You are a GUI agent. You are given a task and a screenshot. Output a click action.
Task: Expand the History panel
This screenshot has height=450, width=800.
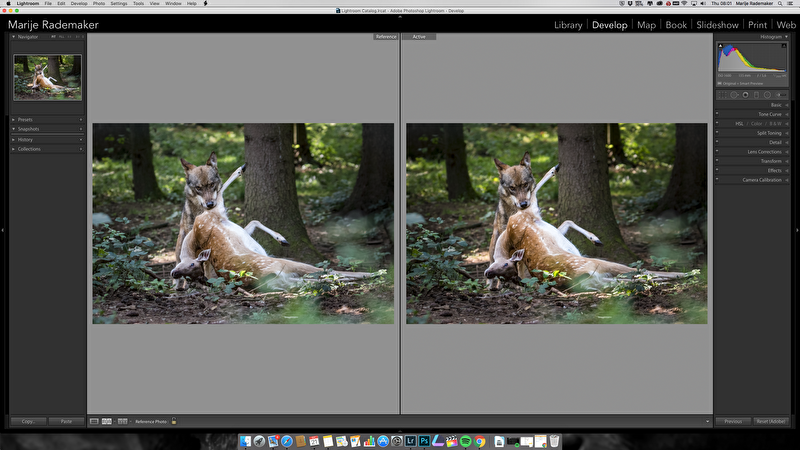click(13, 139)
